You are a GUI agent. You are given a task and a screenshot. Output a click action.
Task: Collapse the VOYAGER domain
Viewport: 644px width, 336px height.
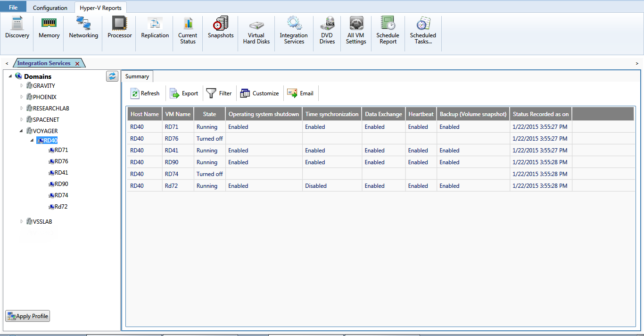[x=22, y=131]
